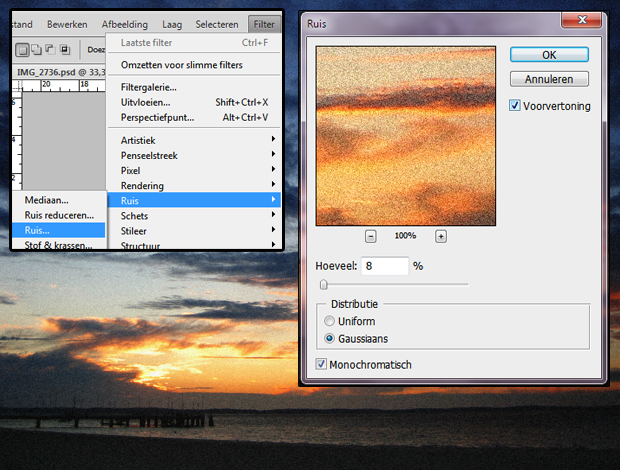Confirm noise filter with OK
Viewport: 620px width, 470px height.
pos(548,54)
